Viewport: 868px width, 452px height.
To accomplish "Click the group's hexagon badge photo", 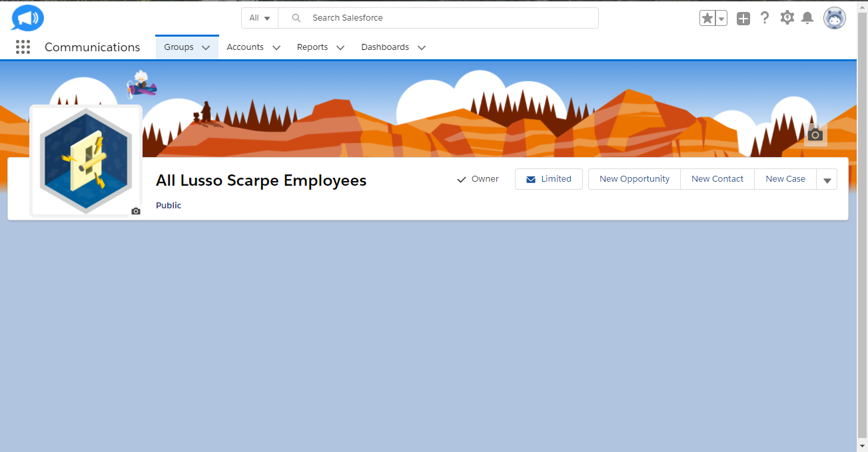I will pyautogui.click(x=86, y=161).
